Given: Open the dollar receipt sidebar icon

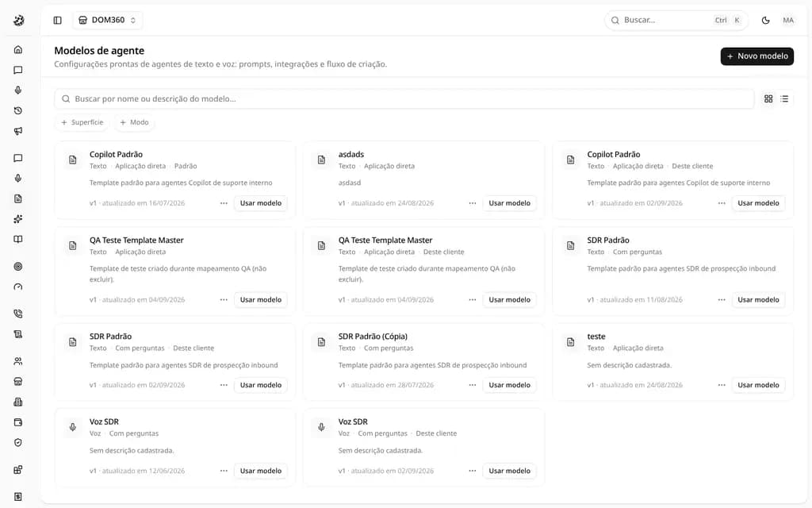Looking at the screenshot, I should (x=18, y=497).
